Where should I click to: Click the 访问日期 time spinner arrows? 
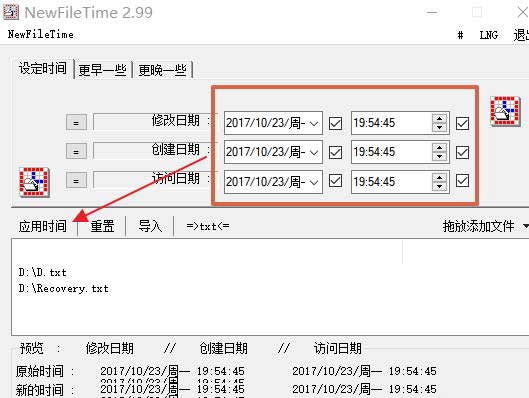[x=439, y=182]
